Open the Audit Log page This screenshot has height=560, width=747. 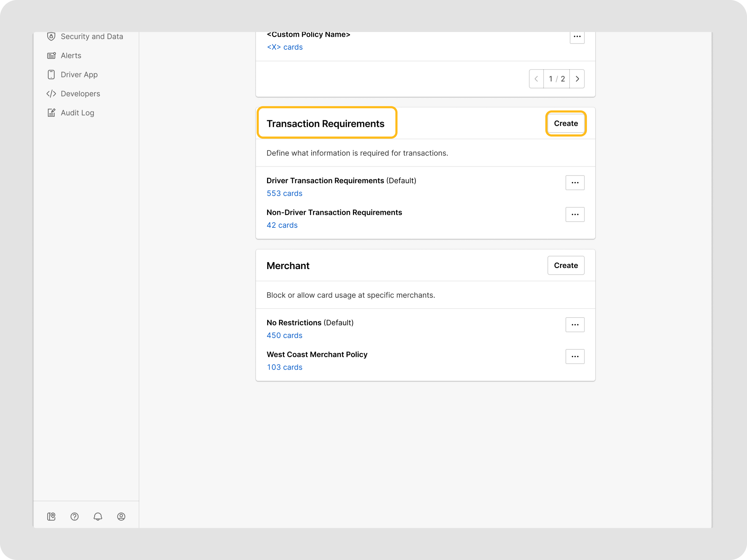[77, 113]
